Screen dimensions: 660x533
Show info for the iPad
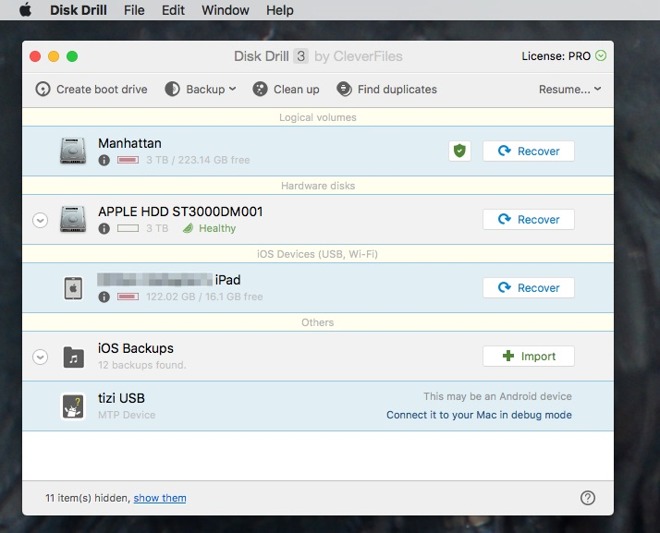pos(104,297)
